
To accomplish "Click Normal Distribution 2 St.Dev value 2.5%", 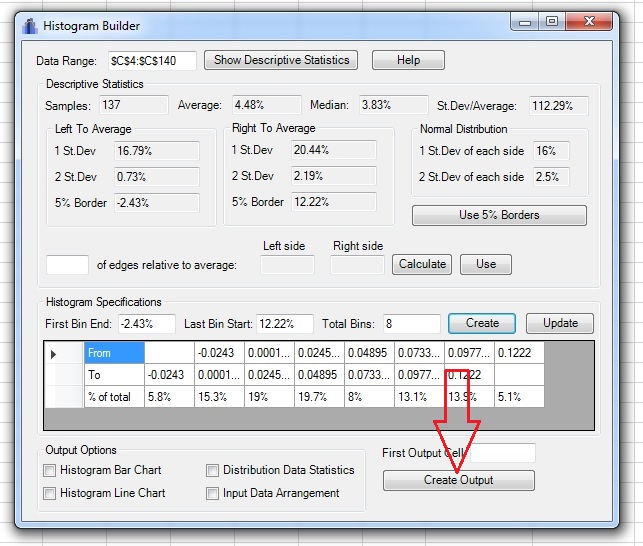I will coord(551,177).
